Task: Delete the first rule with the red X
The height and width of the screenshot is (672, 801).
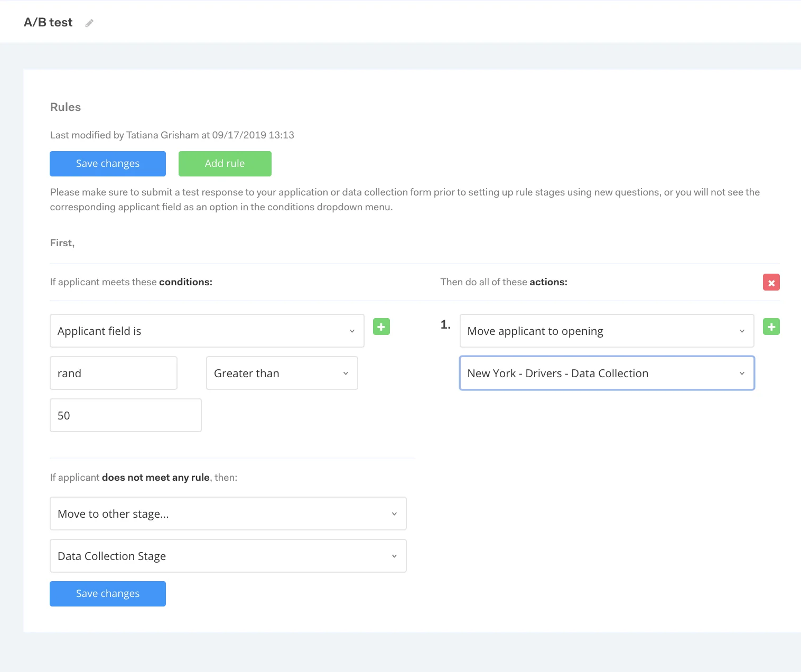Action: (x=771, y=282)
